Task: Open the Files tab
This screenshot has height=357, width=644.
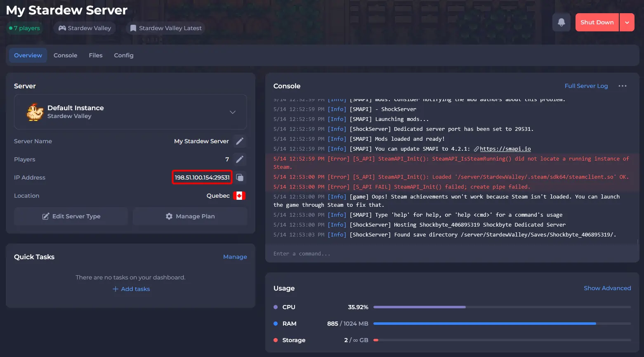Action: [96, 55]
